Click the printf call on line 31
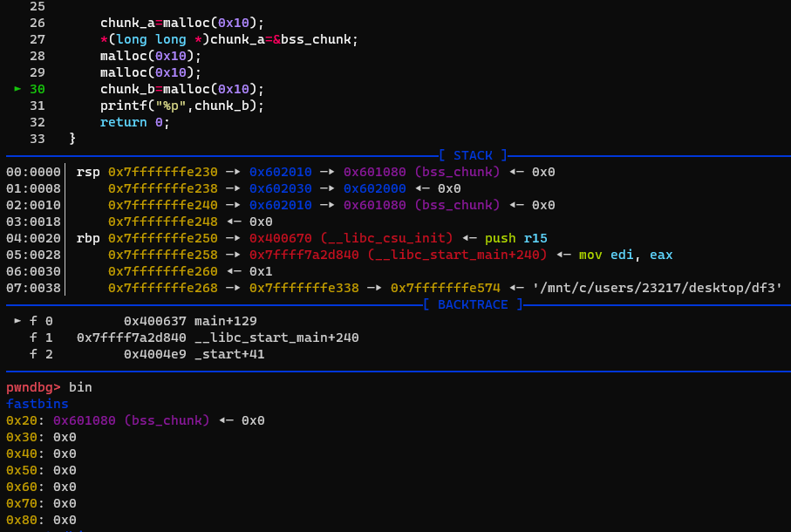 coord(181,106)
